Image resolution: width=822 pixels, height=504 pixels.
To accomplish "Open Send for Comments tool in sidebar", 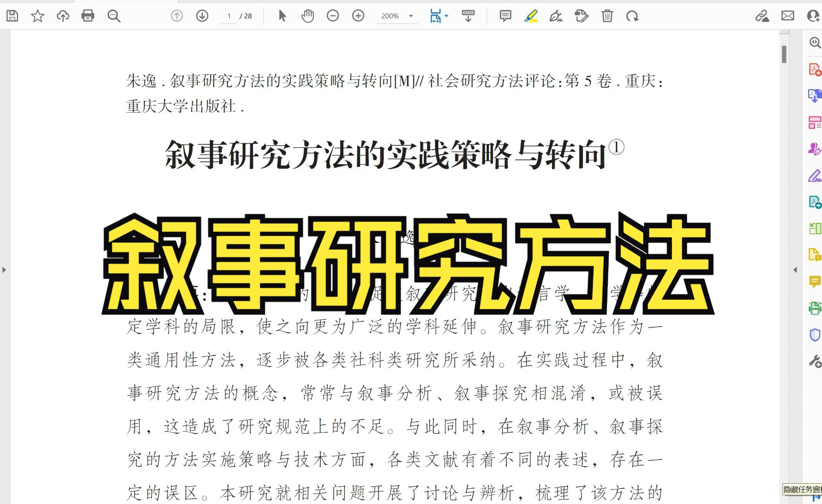I will [815, 202].
